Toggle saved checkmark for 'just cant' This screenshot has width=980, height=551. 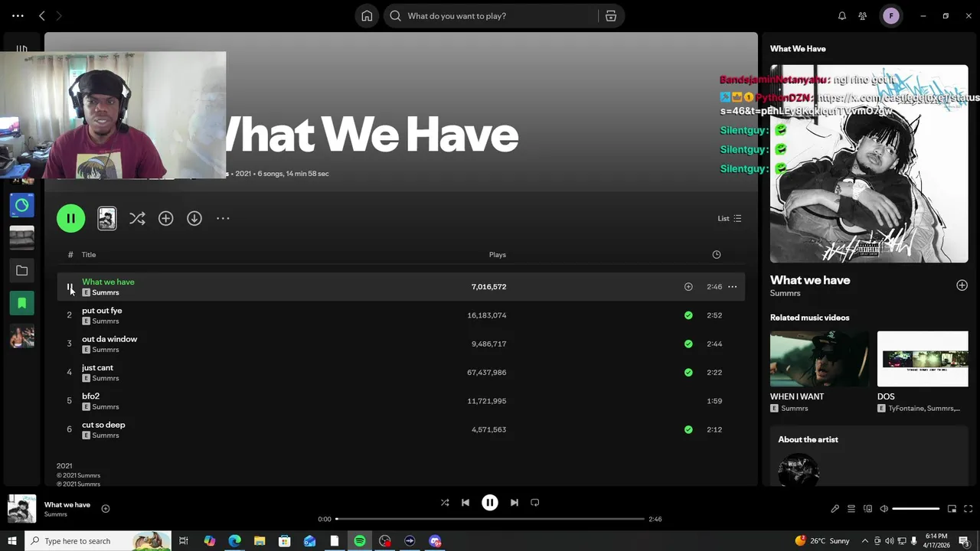pyautogui.click(x=688, y=373)
